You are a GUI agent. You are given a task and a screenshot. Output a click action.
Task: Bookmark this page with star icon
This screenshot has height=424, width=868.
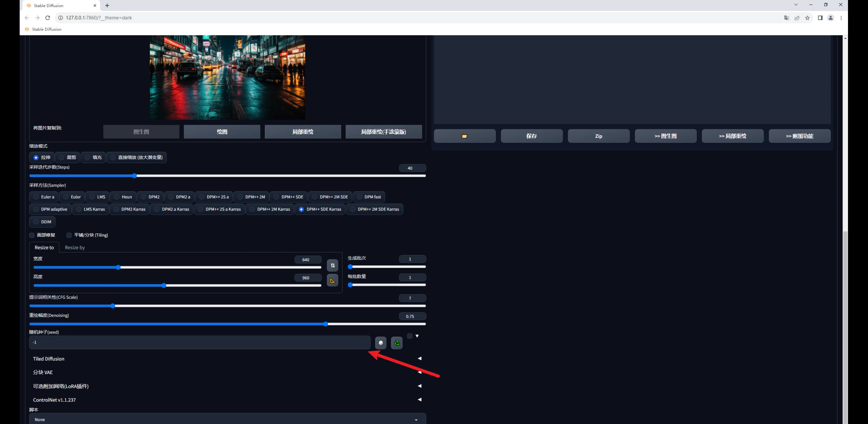pyautogui.click(x=807, y=18)
